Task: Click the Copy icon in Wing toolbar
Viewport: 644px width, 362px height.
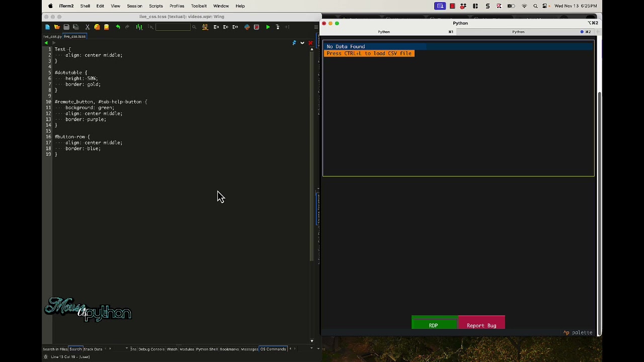Action: (97, 27)
